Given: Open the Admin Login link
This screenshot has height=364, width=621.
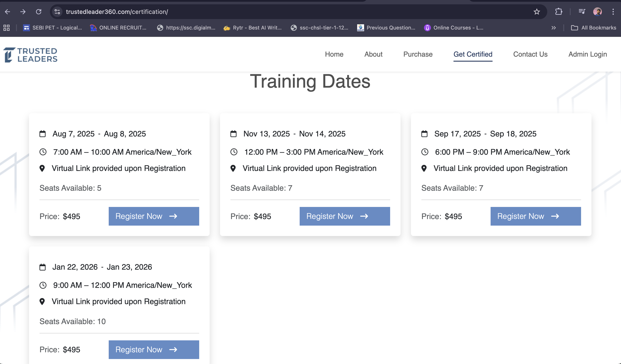Looking at the screenshot, I should point(587,54).
